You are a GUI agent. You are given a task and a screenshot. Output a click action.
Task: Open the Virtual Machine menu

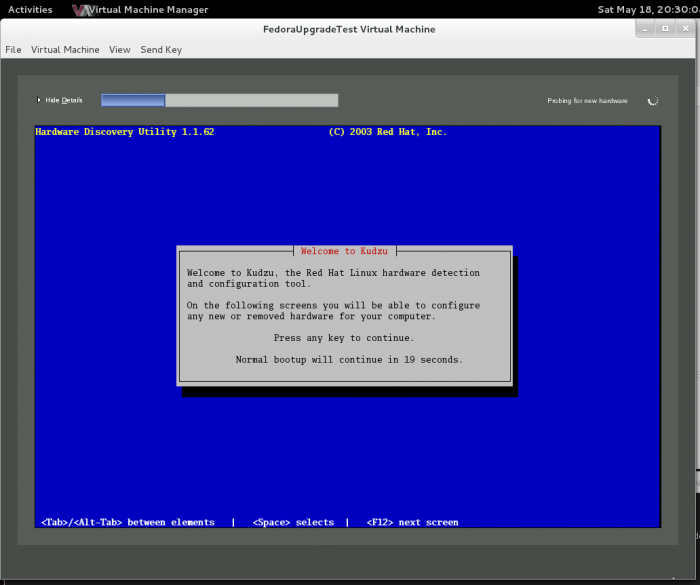tap(65, 49)
